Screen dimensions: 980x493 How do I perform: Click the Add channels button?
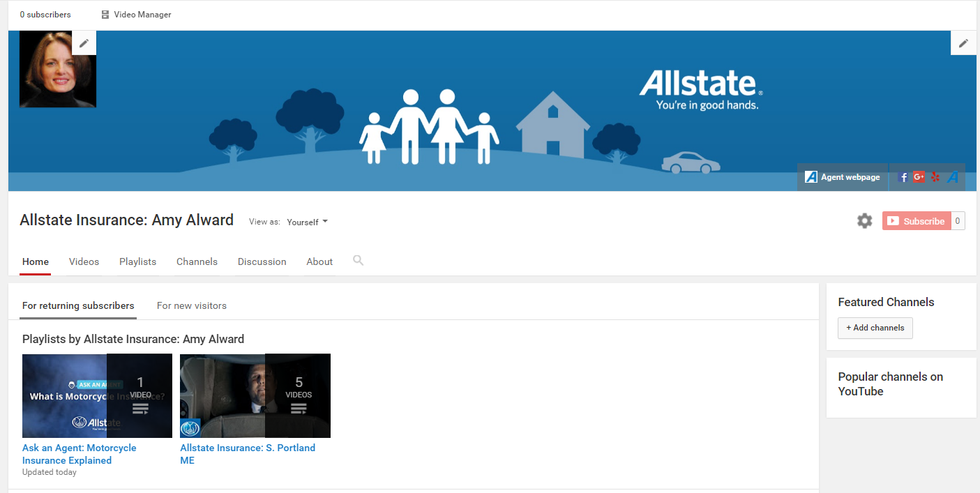click(875, 328)
